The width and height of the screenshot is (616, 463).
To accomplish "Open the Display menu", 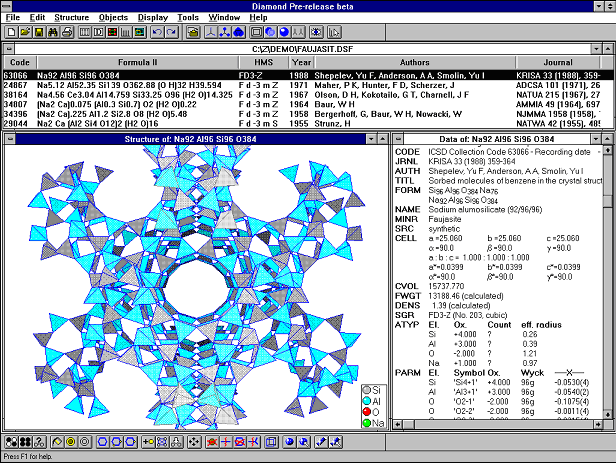I will 153,17.
